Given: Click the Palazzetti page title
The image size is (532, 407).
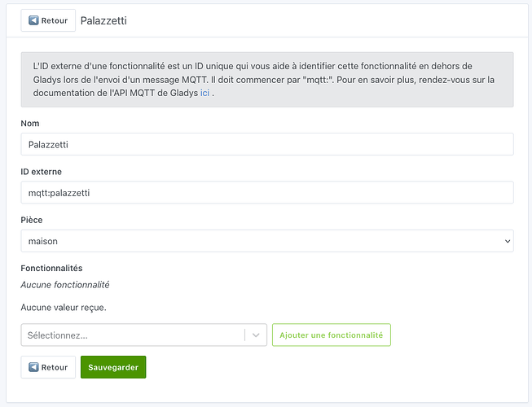Looking at the screenshot, I should [103, 20].
